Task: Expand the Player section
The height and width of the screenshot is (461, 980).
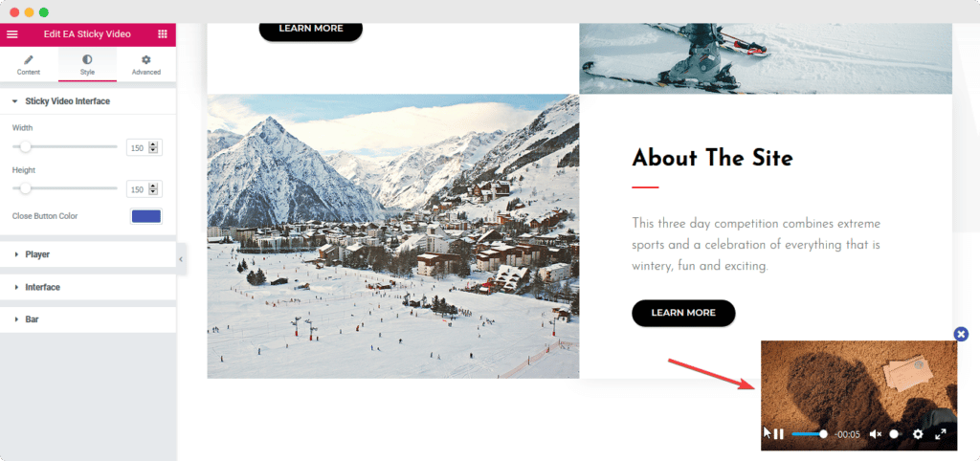Action: [87, 254]
